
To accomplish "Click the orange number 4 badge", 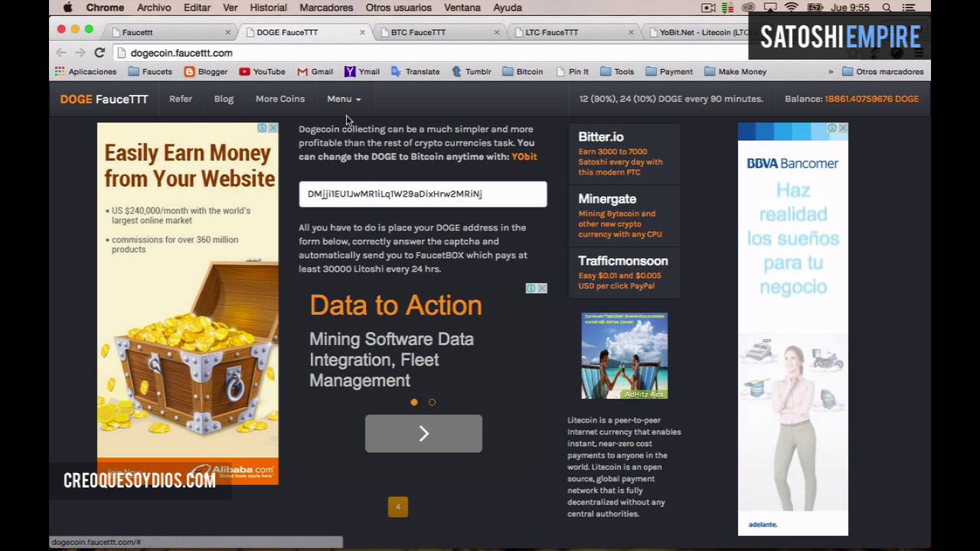I will tap(398, 507).
